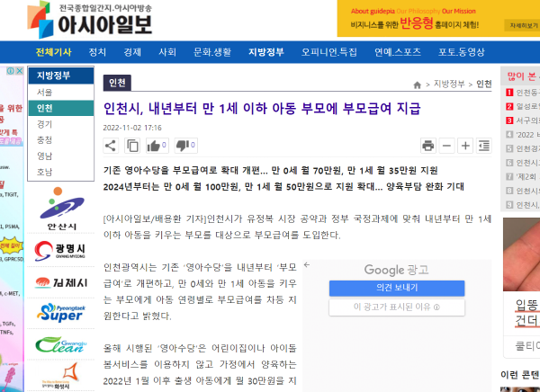The width and height of the screenshot is (540, 392).
Task: Open the 사회 menu
Action: click(x=167, y=52)
